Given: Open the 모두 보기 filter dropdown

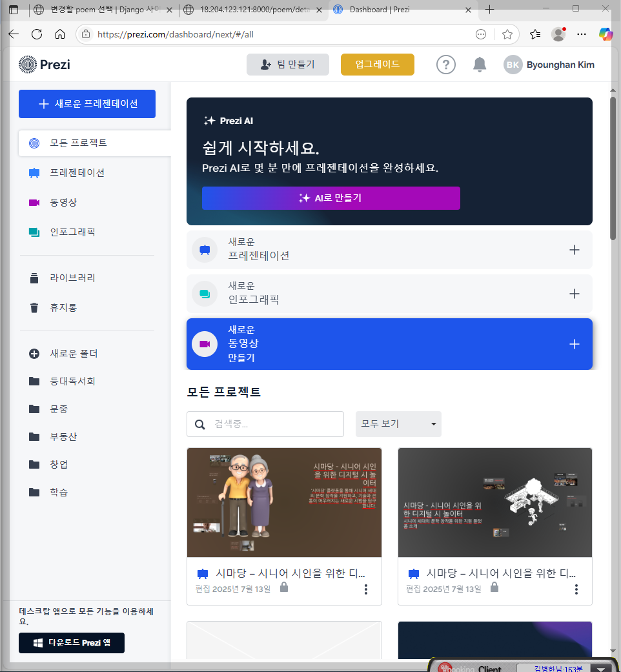Looking at the screenshot, I should pos(398,424).
